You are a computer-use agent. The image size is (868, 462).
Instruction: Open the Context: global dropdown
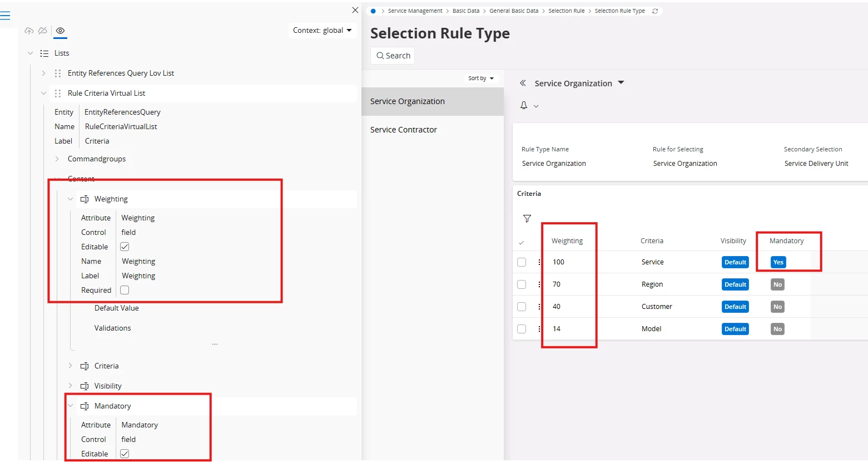point(323,31)
